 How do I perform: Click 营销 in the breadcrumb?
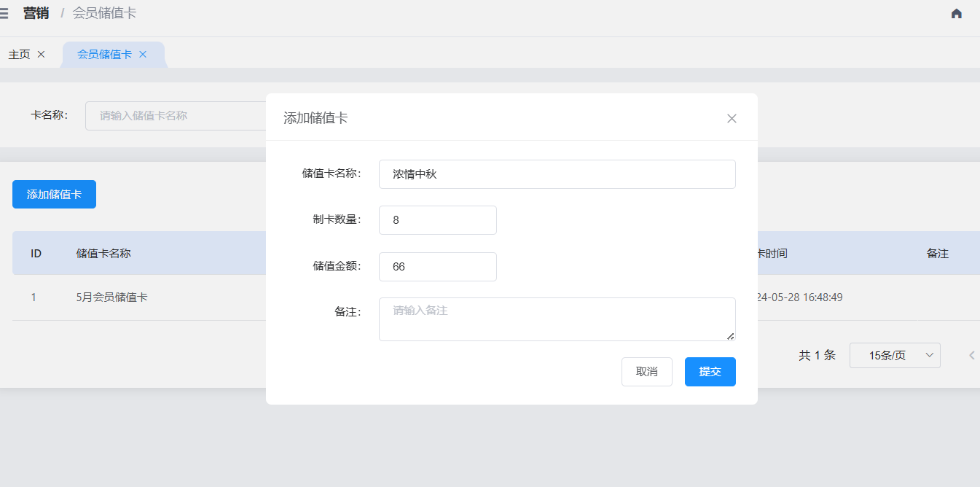pyautogui.click(x=36, y=13)
